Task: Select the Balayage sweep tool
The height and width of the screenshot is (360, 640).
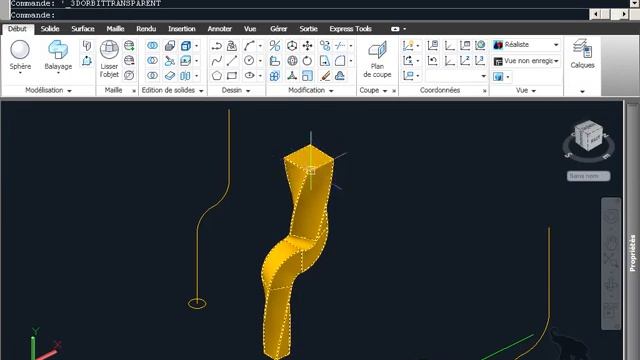Action: point(58,55)
